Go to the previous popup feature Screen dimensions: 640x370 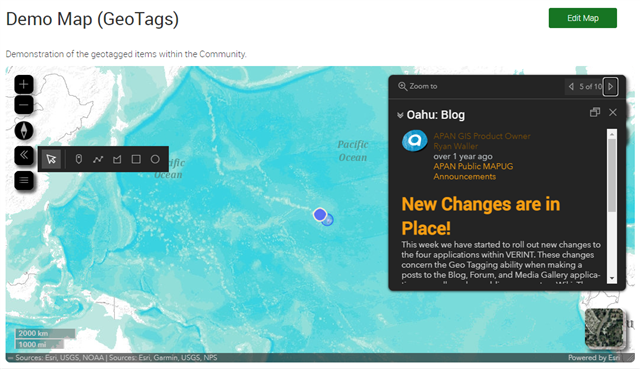571,86
